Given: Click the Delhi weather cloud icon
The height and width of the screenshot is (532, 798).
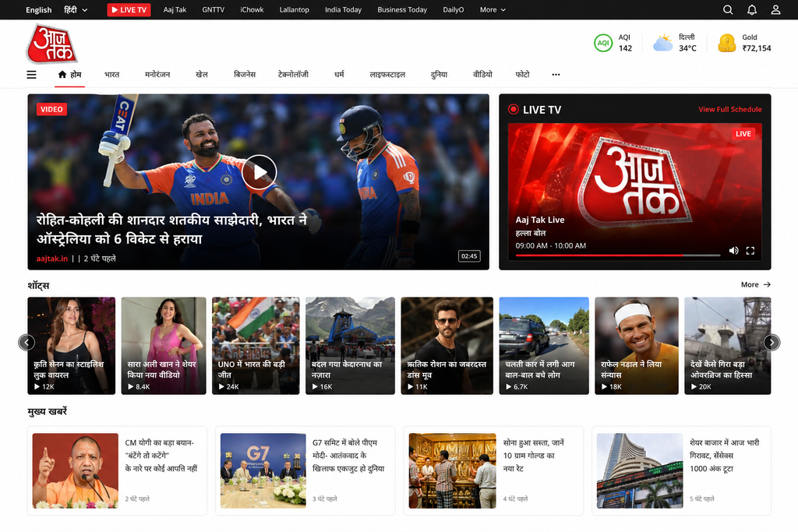Looking at the screenshot, I should pos(662,43).
